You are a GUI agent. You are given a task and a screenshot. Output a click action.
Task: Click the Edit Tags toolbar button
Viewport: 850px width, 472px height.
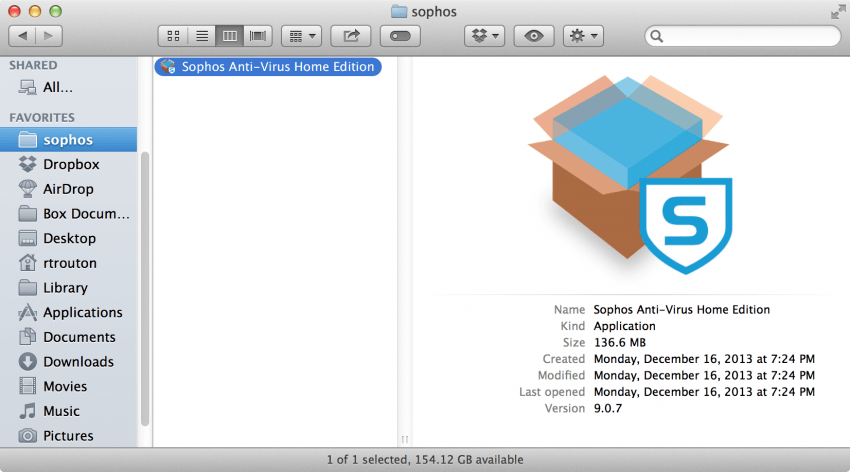(x=400, y=36)
